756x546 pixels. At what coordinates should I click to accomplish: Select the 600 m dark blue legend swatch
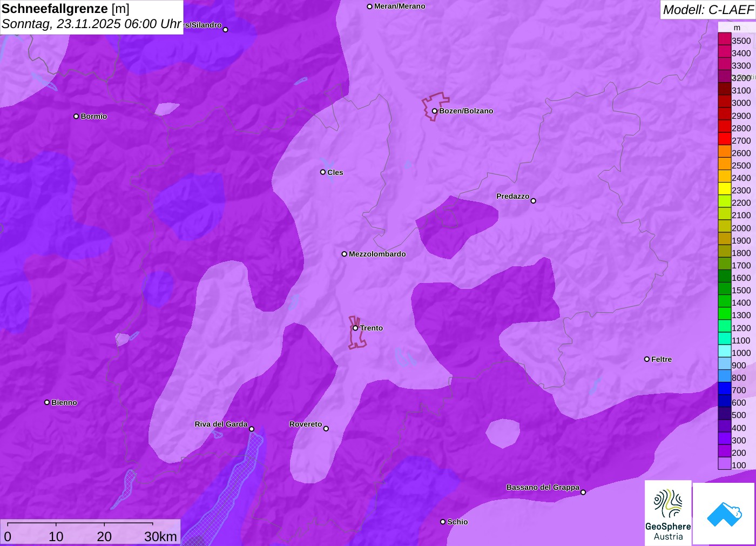click(724, 401)
